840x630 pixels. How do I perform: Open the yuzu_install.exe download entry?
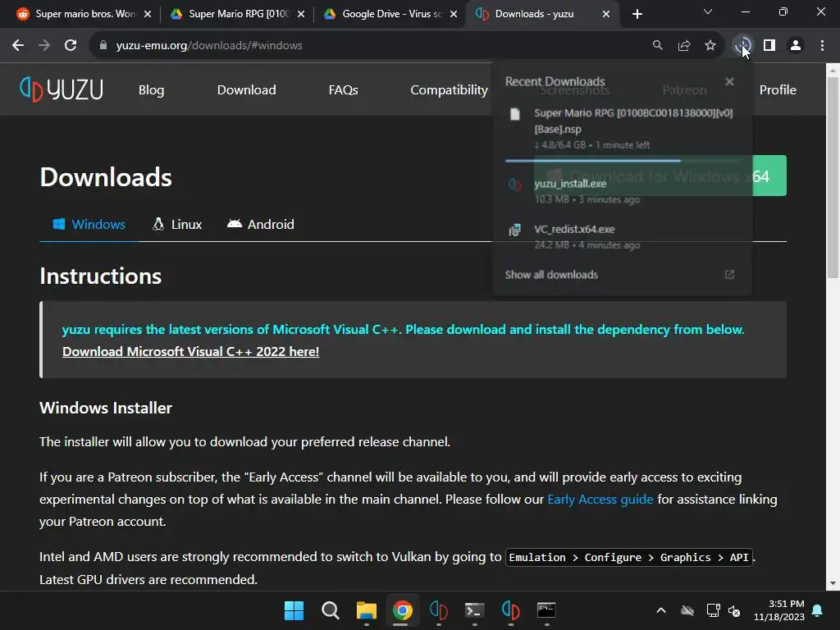tap(622, 190)
